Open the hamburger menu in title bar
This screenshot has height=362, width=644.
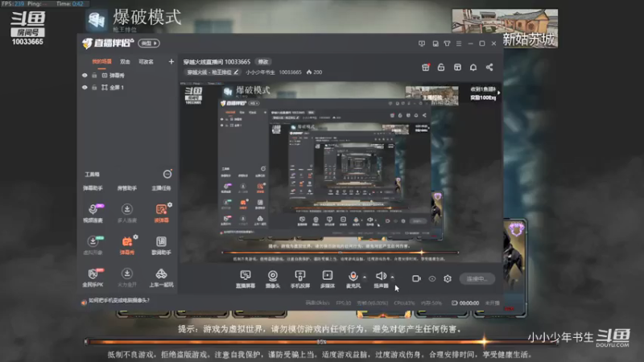pos(459,43)
